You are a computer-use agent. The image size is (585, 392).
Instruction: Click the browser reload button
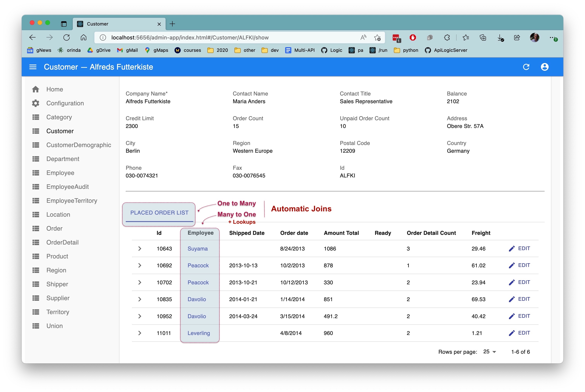tap(67, 37)
